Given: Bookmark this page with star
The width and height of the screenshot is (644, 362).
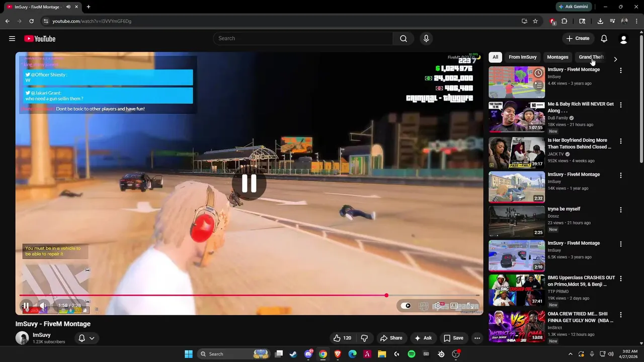Looking at the screenshot, I should pos(535,21).
